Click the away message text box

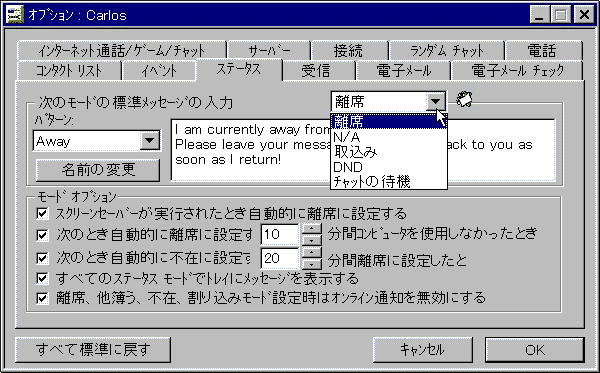(x=363, y=150)
